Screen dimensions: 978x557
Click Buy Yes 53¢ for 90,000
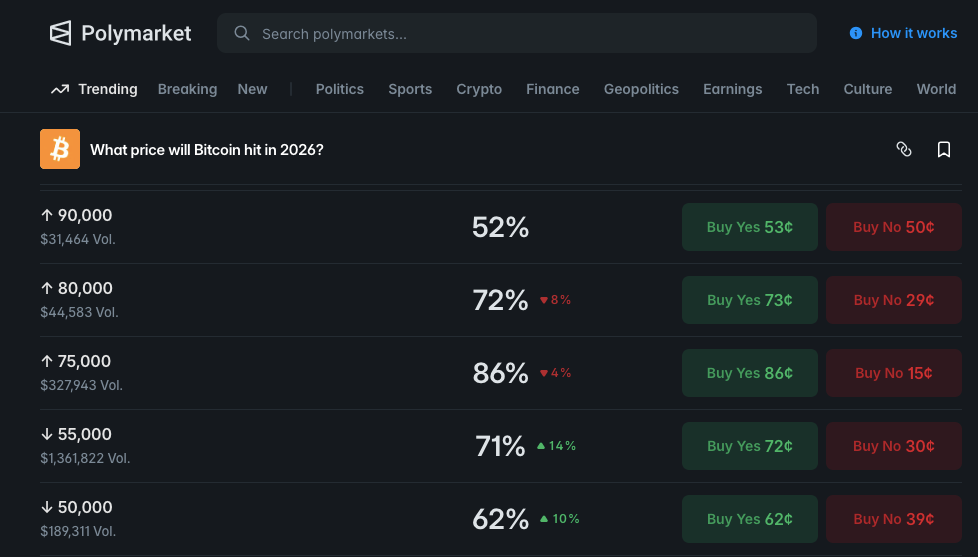coord(749,227)
